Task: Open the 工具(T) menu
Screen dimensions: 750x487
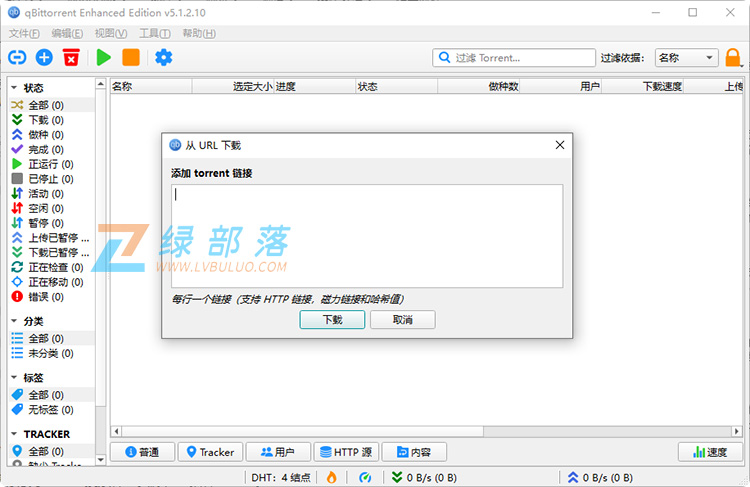Action: click(x=154, y=33)
